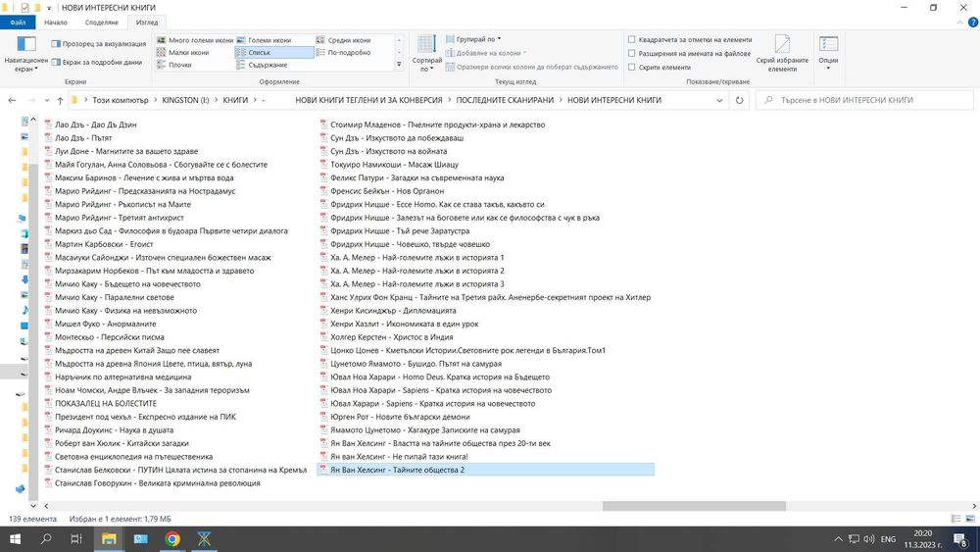Screen dimensions: 980x552
Task: Show hidden tray icons chevron
Action: (838, 539)
